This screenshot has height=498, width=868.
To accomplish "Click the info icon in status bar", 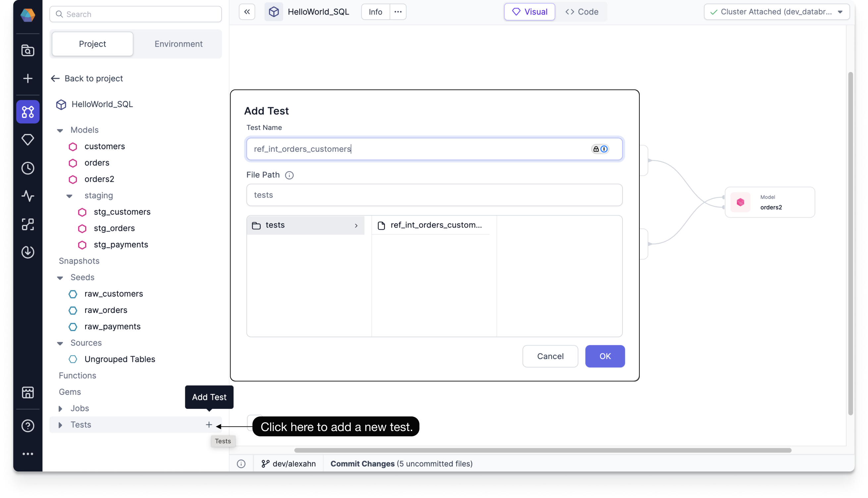I will point(241,464).
